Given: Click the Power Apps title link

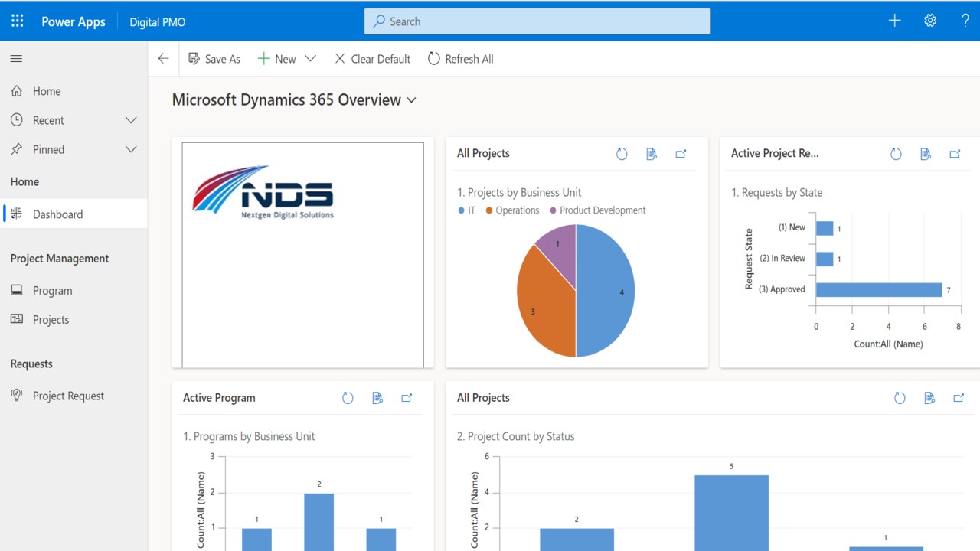Looking at the screenshot, I should (73, 21).
